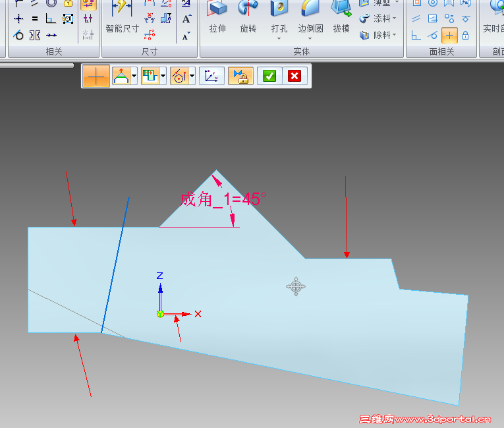
Task: Click the red X axis of triad
Action: click(177, 314)
